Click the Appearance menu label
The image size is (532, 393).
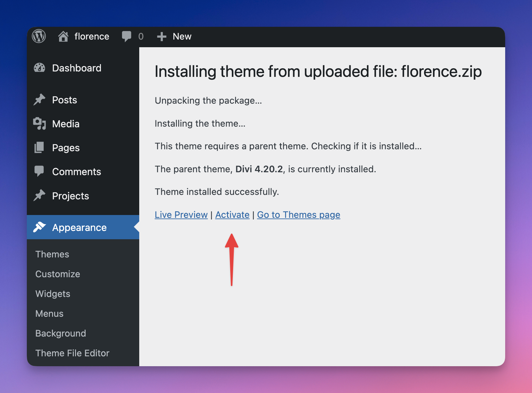tap(80, 228)
